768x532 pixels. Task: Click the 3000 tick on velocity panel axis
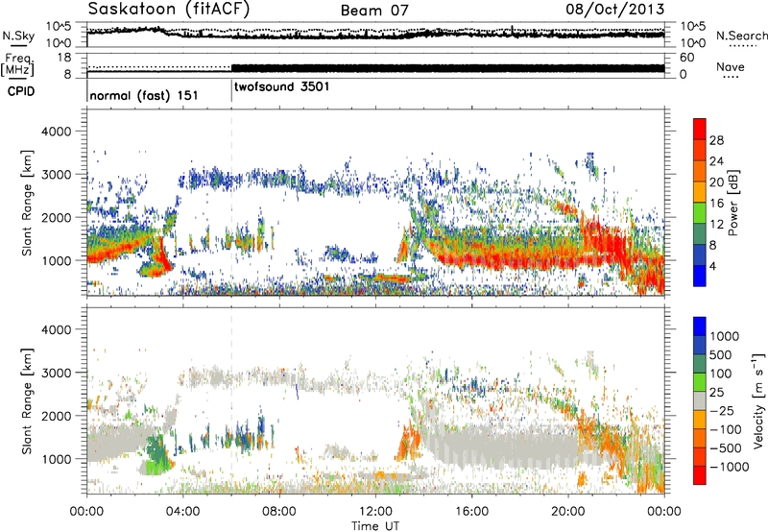point(56,373)
